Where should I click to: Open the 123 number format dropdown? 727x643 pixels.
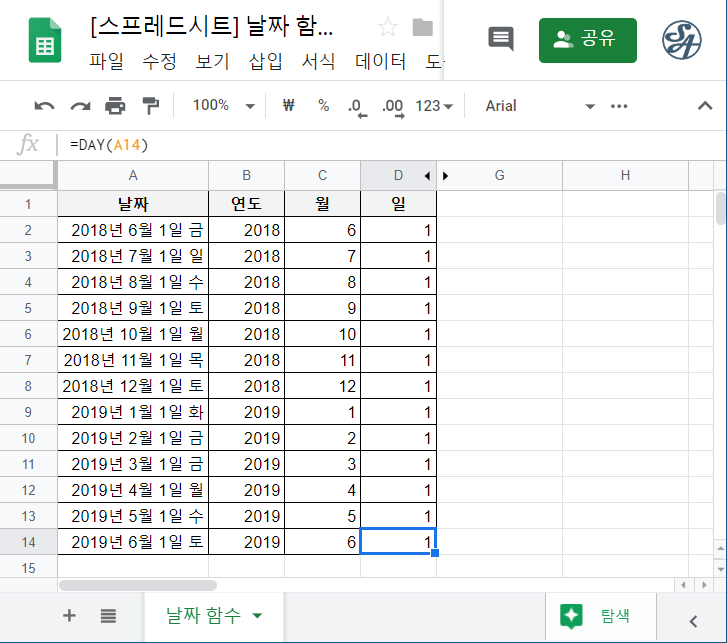point(434,106)
